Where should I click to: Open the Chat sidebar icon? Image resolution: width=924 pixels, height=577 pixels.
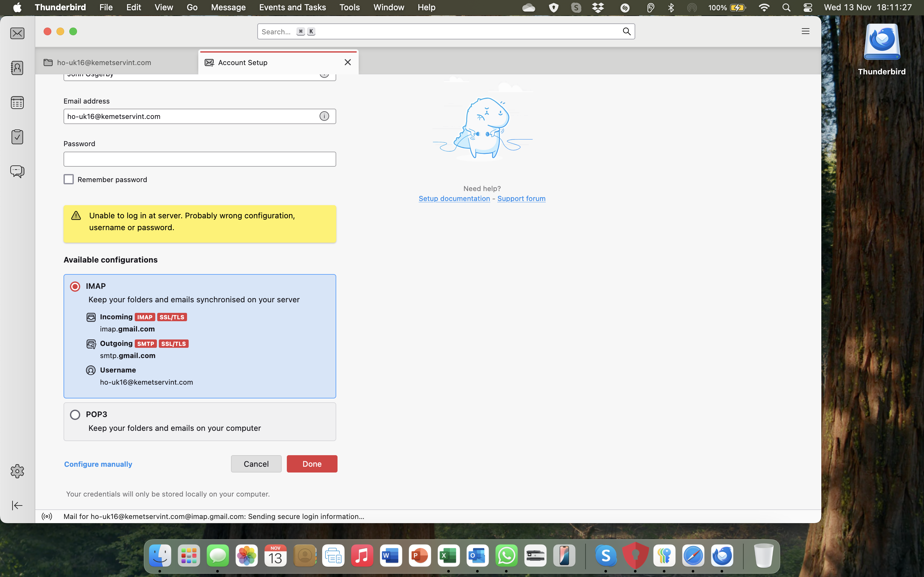[17, 171]
